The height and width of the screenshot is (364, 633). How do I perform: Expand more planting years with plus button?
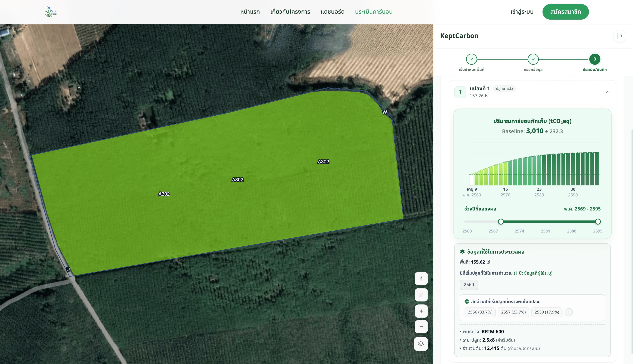pos(569,312)
